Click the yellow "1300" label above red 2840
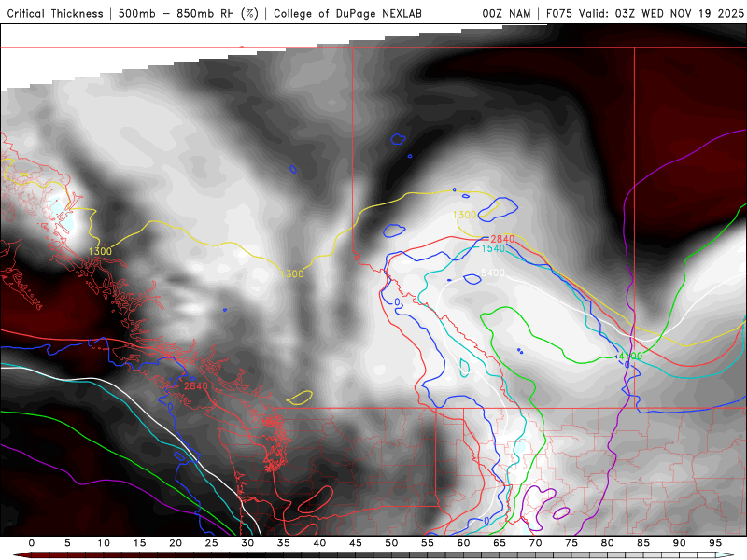 [464, 215]
